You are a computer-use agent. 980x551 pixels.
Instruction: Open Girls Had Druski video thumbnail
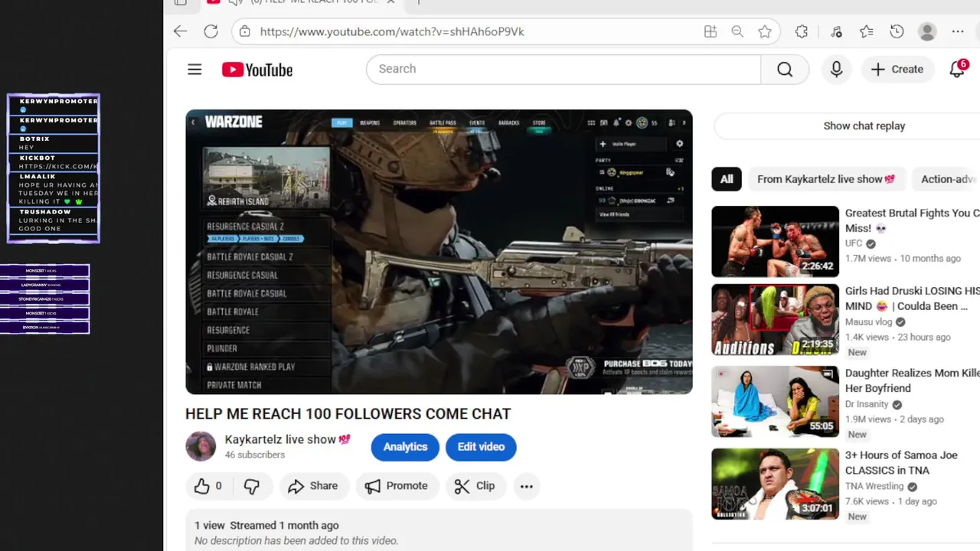click(x=775, y=320)
